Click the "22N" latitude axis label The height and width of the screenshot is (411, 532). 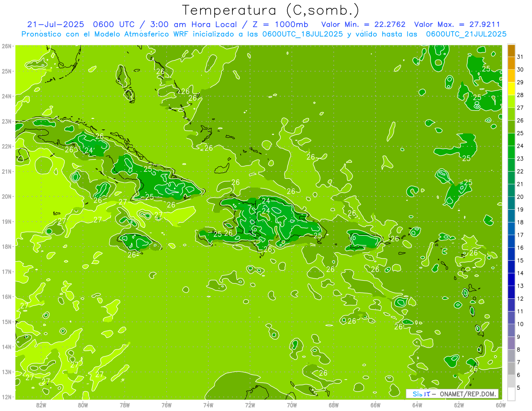(7, 146)
